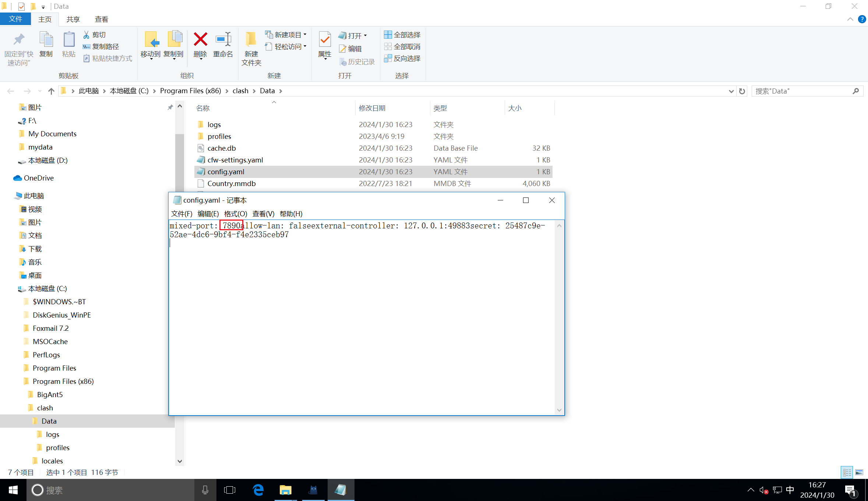The width and height of the screenshot is (868, 501).
Task: Expand the address bar history dropdown
Action: pyautogui.click(x=731, y=91)
